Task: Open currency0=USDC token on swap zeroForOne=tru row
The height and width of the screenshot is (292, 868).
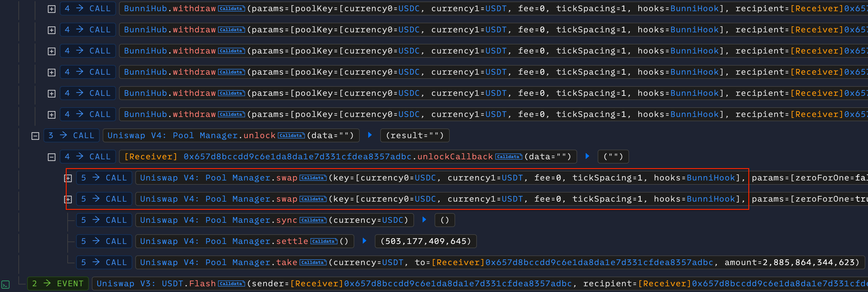Action: (425, 199)
